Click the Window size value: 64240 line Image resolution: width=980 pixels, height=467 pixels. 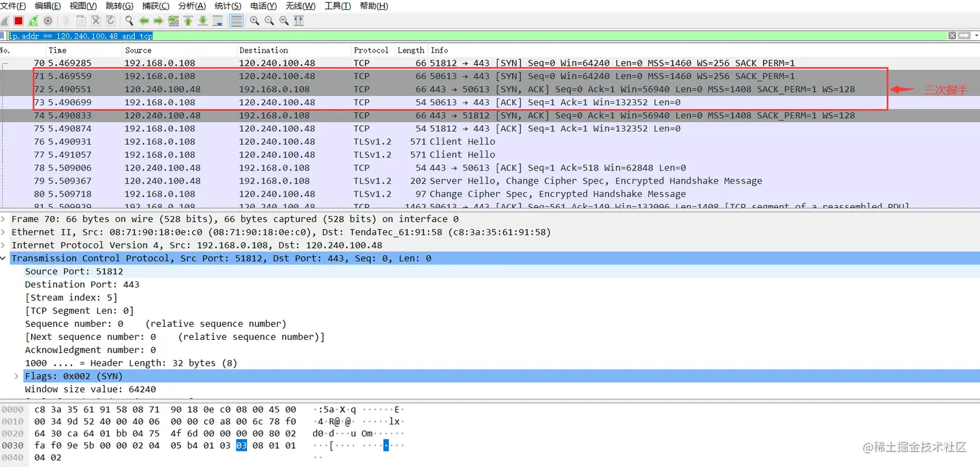click(x=90, y=389)
